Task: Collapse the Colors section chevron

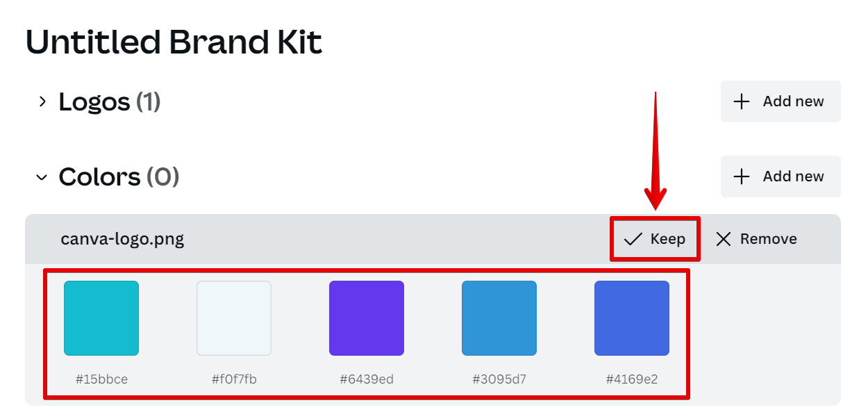Action: [42, 177]
